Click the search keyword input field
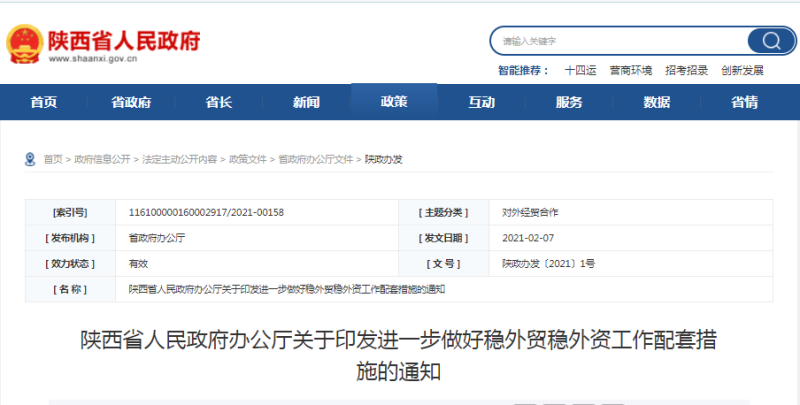This screenshot has width=800, height=405. pyautogui.click(x=620, y=41)
